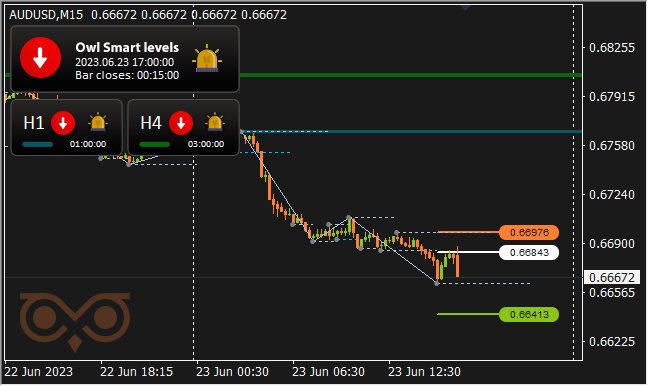
Task: Click the AUDUSD,M15 chart title
Action: point(46,15)
